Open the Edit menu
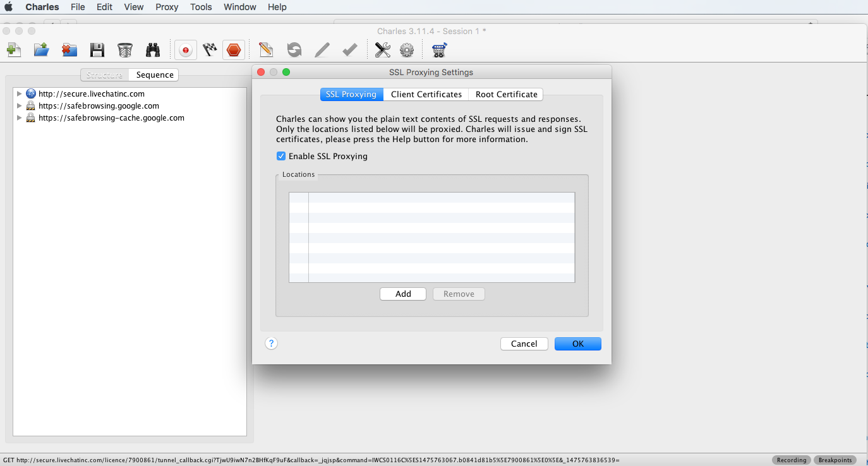 coord(105,7)
